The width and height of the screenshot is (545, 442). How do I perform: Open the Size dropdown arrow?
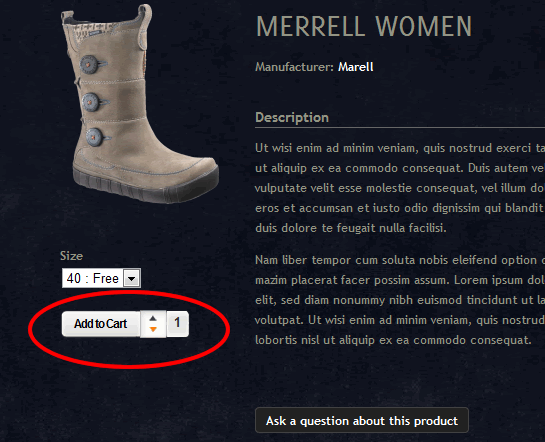(x=132, y=278)
